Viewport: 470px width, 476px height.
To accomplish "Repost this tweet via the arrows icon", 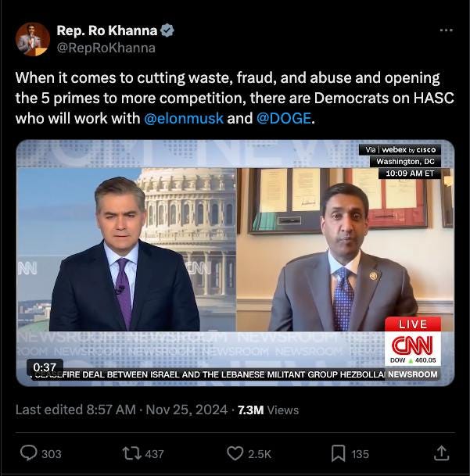I will click(132, 453).
